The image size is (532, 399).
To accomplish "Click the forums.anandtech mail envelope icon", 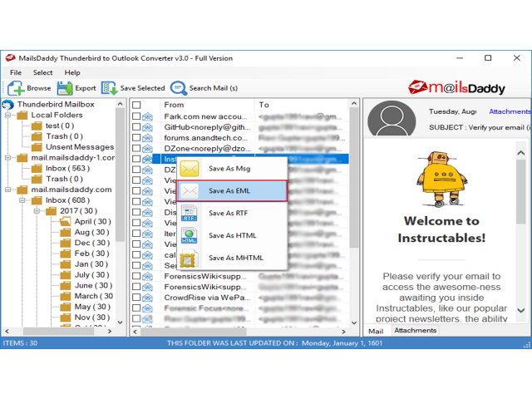I will point(147,138).
